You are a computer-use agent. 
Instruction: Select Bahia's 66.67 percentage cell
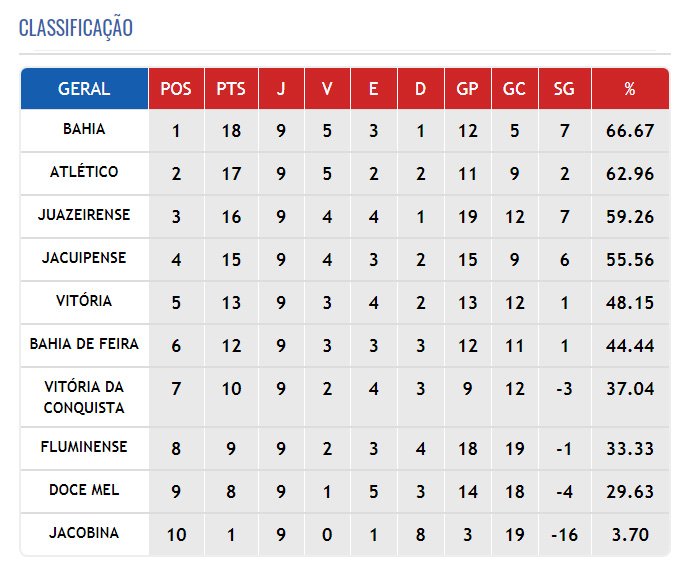click(630, 131)
